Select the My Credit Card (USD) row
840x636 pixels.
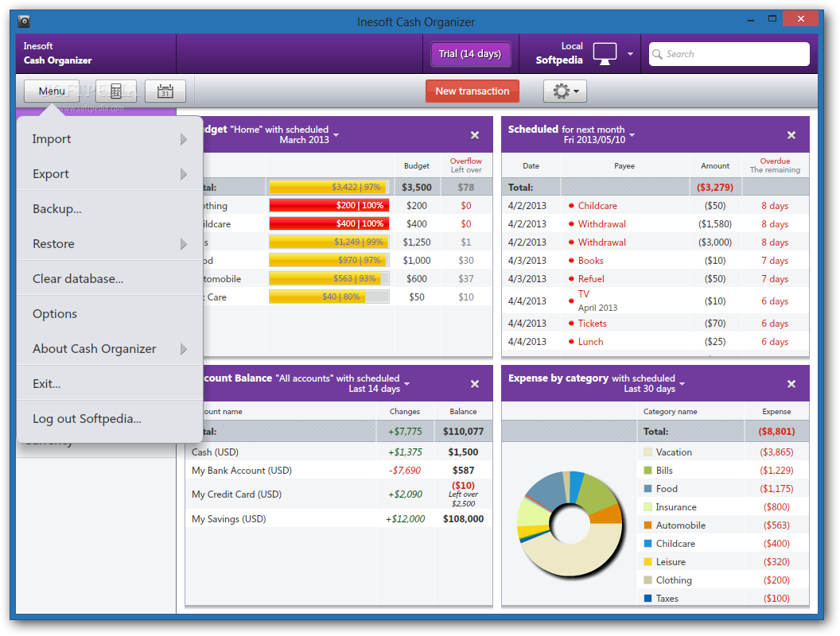(x=339, y=494)
